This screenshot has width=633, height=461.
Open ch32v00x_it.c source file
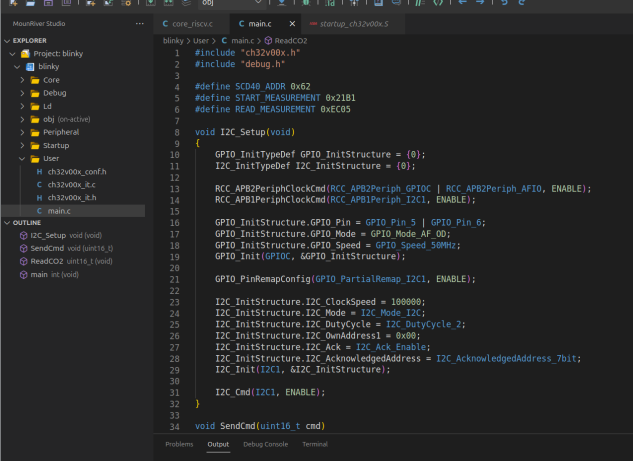(x=71, y=185)
